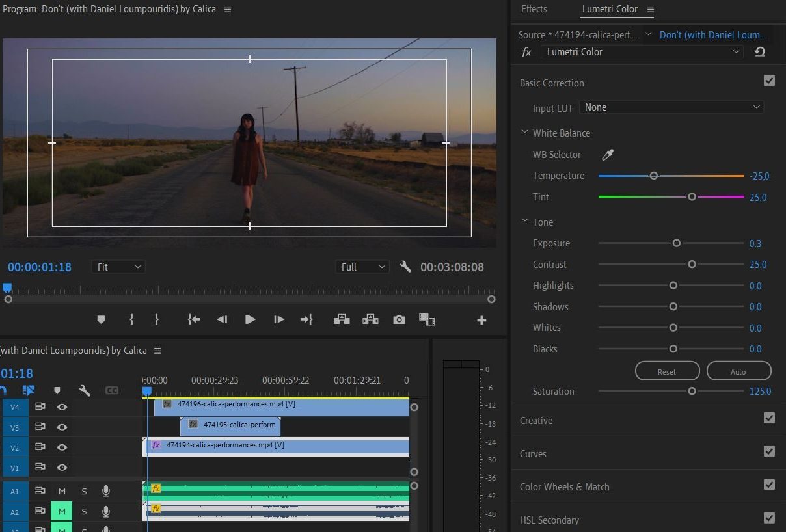786x532 pixels.
Task: Go to In point
Action: coord(193,319)
